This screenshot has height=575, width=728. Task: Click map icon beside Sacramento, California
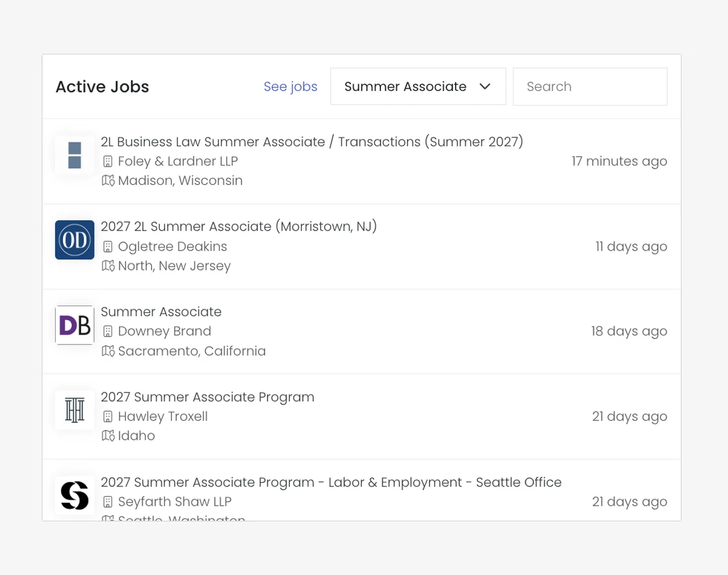click(108, 351)
